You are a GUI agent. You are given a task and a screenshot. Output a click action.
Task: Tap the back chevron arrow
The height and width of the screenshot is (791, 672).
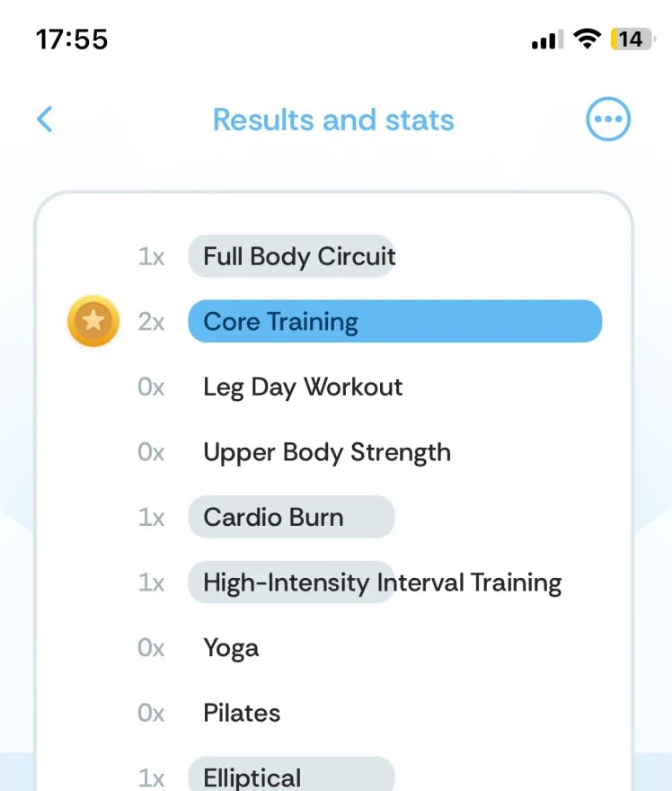[x=44, y=119]
